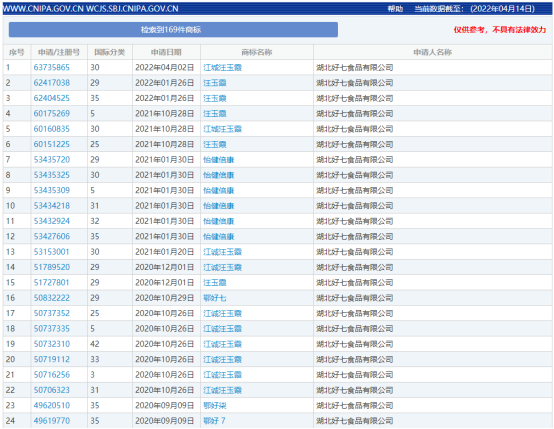This screenshot has height=429, width=554.
Task: Open 鄂好柒 trademark link in row 23
Action: (215, 405)
